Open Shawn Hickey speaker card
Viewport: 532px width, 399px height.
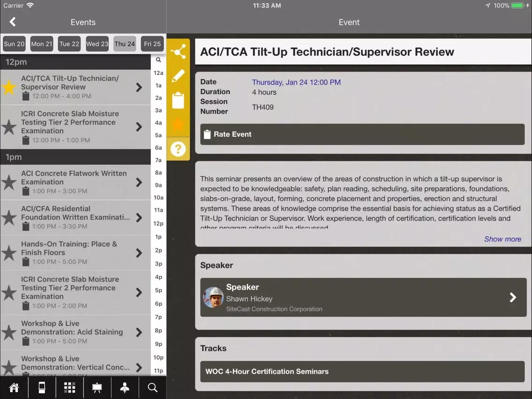click(x=363, y=297)
